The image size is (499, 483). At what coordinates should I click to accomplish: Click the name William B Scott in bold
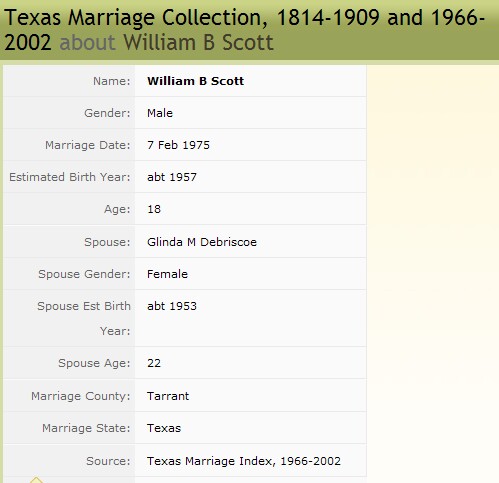click(195, 81)
